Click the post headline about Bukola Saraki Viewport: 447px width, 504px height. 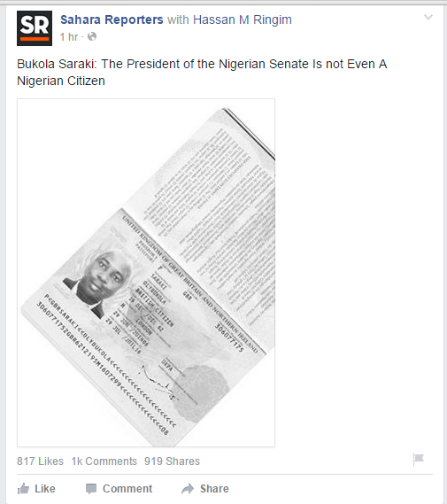pyautogui.click(x=202, y=73)
